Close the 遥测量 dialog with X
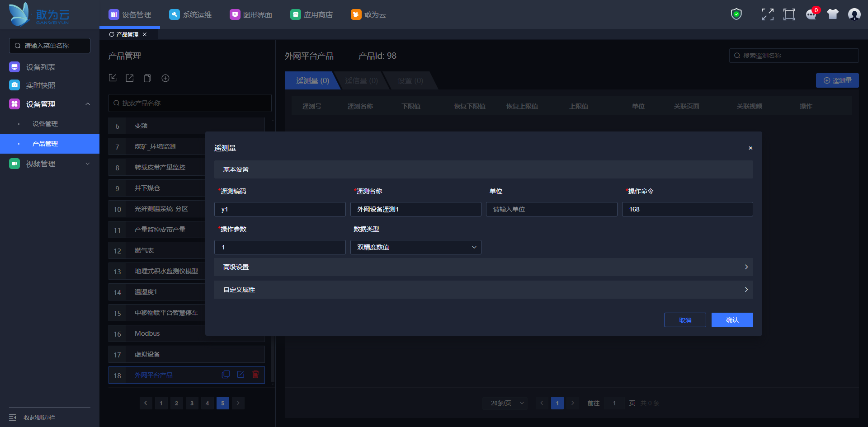The height and width of the screenshot is (427, 868). (750, 148)
